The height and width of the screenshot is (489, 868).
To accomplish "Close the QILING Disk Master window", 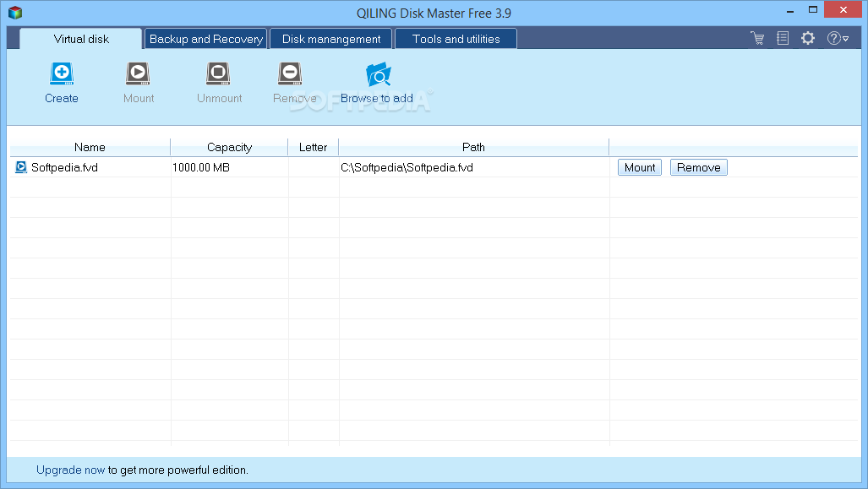I will point(843,9).
